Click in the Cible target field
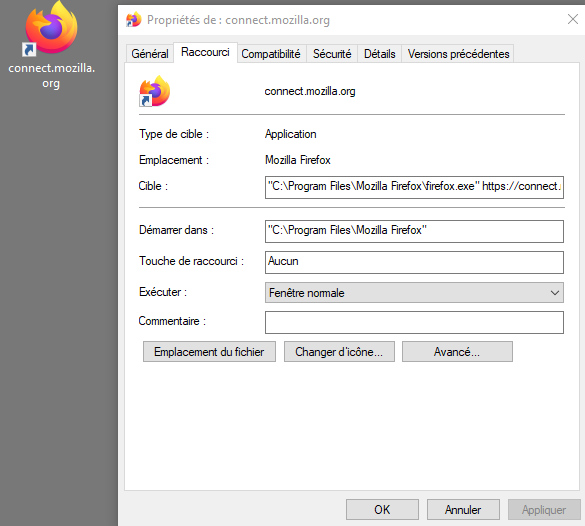 pos(414,187)
